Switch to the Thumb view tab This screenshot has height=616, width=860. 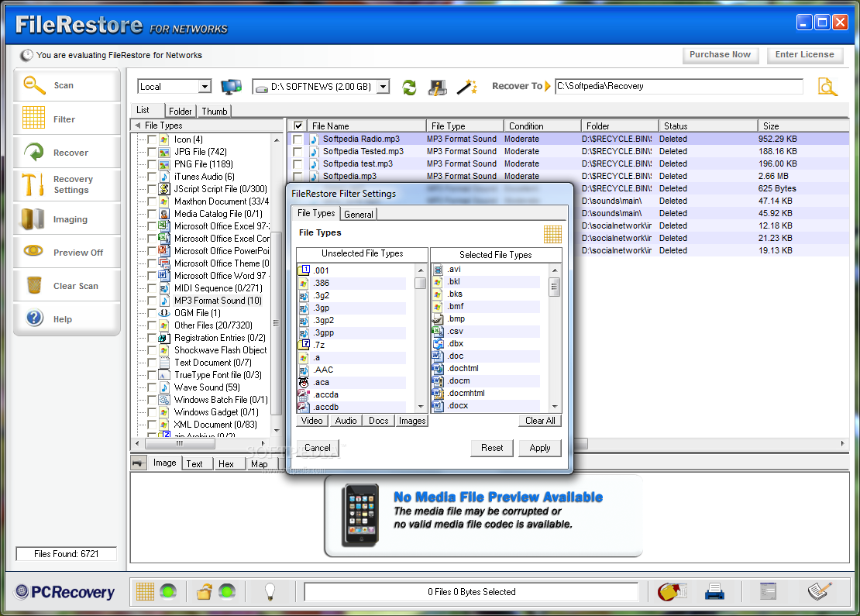(215, 111)
